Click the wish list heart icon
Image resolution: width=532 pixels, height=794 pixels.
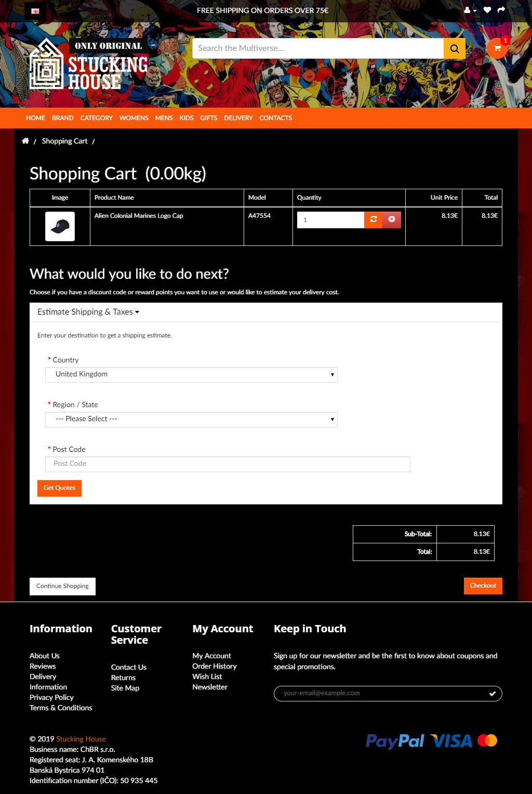[487, 10]
